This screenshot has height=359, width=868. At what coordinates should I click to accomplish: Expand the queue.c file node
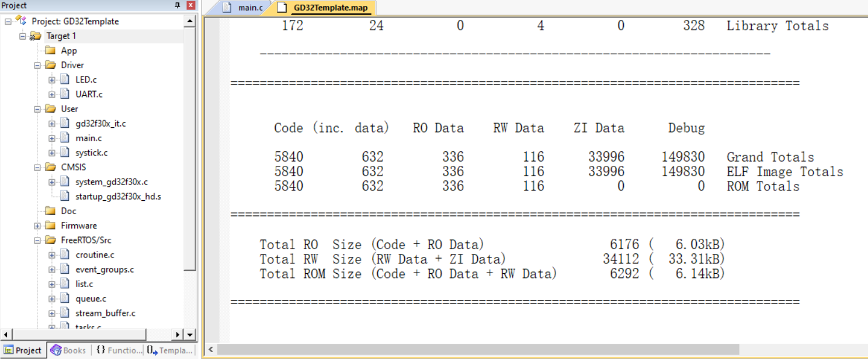point(52,298)
